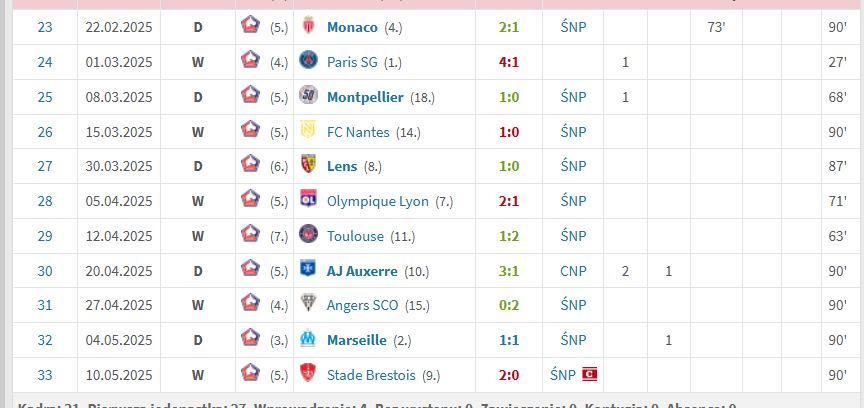Open the Monaco team link

tap(352, 28)
